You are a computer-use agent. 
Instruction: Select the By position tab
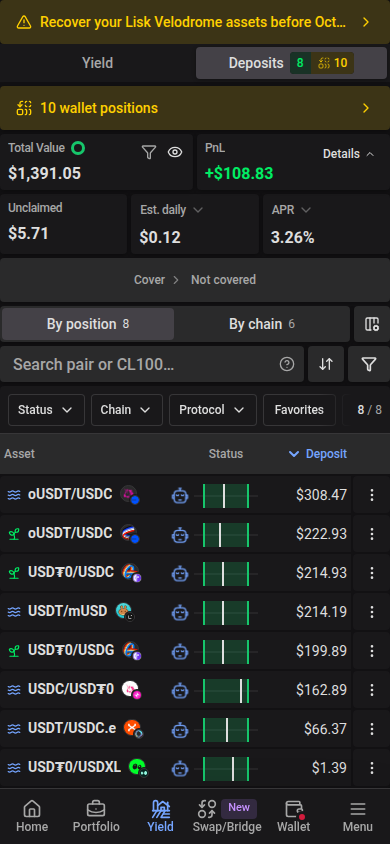pos(88,324)
